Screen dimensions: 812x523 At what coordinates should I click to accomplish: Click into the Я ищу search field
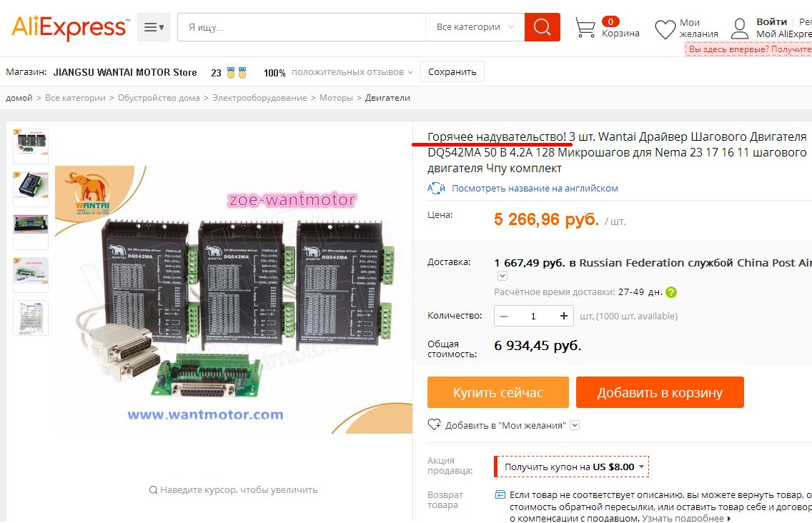click(x=302, y=27)
